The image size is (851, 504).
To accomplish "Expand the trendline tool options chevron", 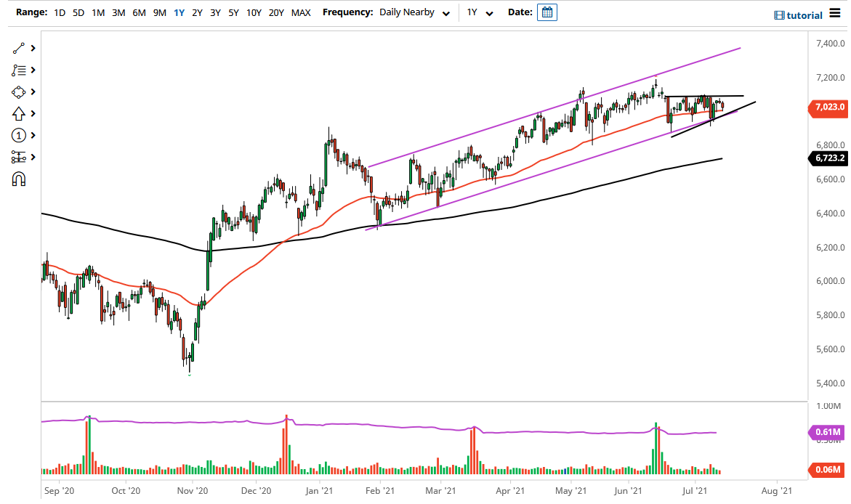I will (31, 48).
